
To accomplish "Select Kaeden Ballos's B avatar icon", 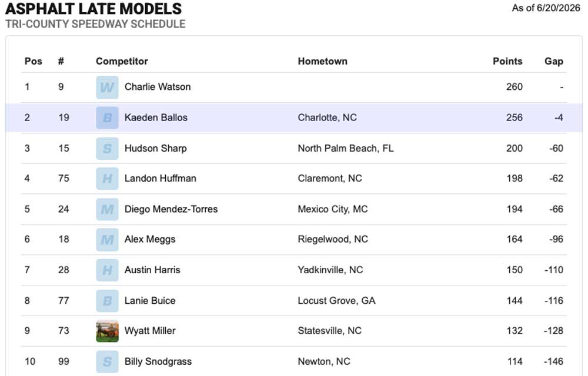I will pos(107,117).
